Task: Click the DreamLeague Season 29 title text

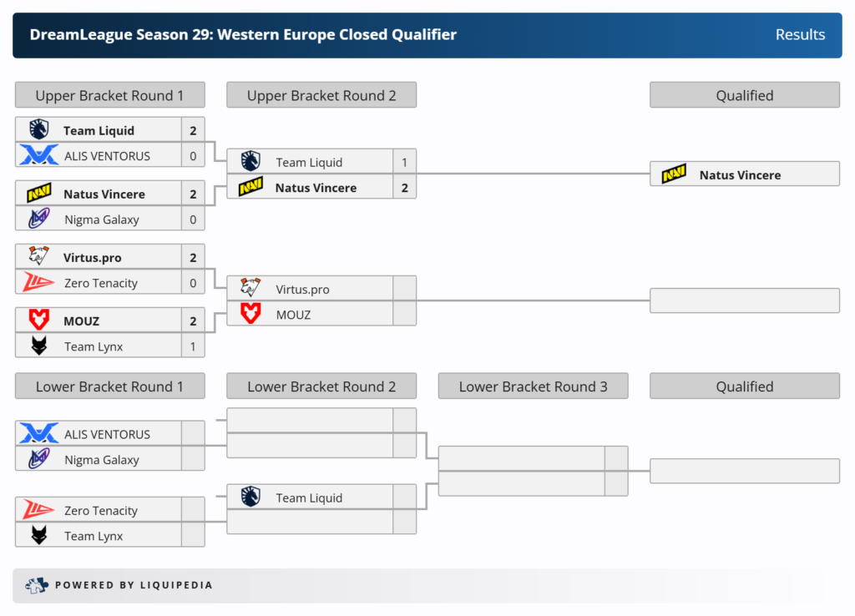Action: click(x=243, y=35)
